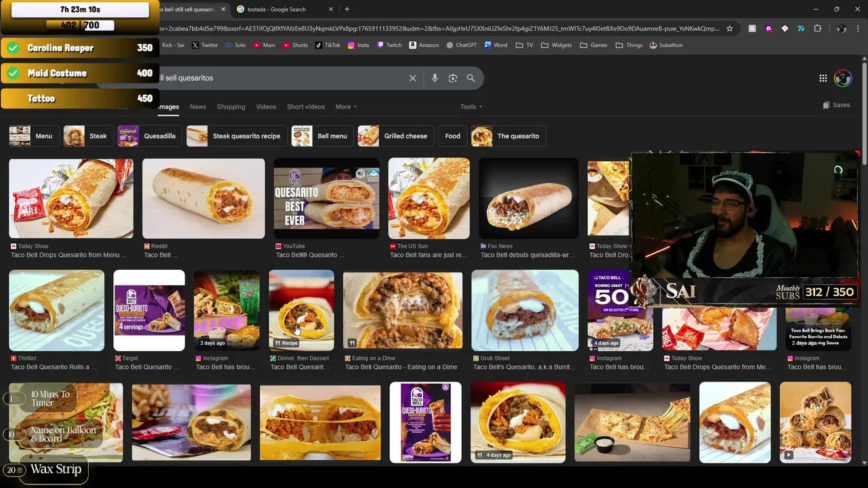Switch to the Short videos tab
The image size is (868, 488).
click(x=306, y=106)
